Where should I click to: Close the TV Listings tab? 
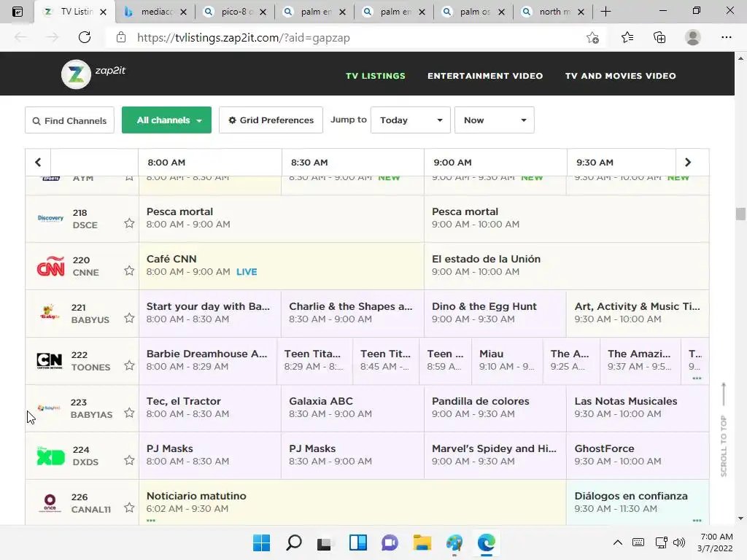[104, 12]
